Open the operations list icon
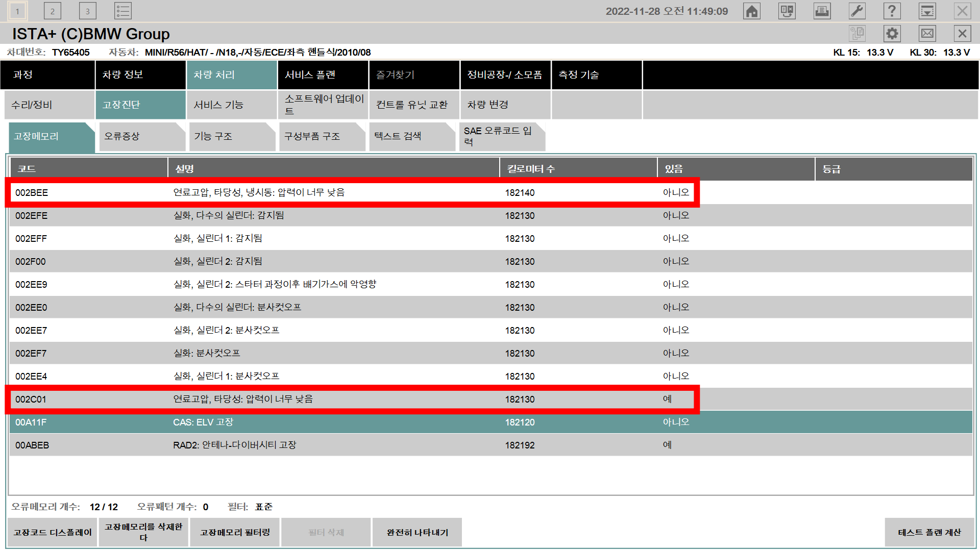Image resolution: width=980 pixels, height=551 pixels. tap(122, 11)
